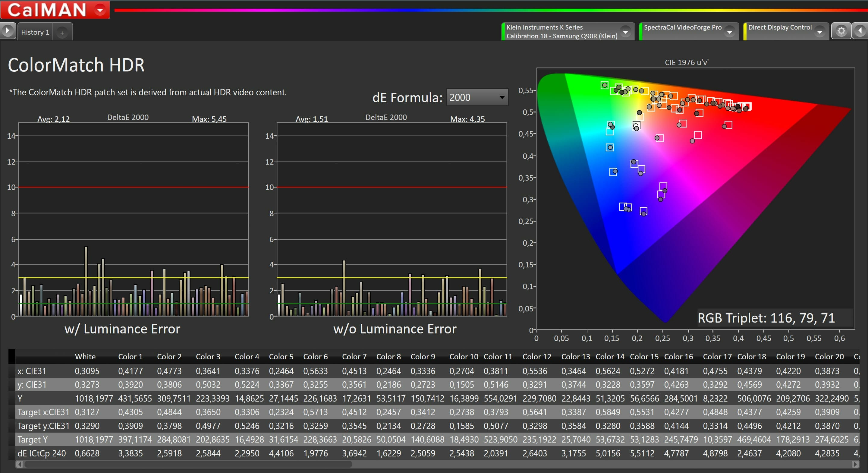This screenshot has width=868, height=473.
Task: Switch to the History 1 tab
Action: (x=35, y=32)
